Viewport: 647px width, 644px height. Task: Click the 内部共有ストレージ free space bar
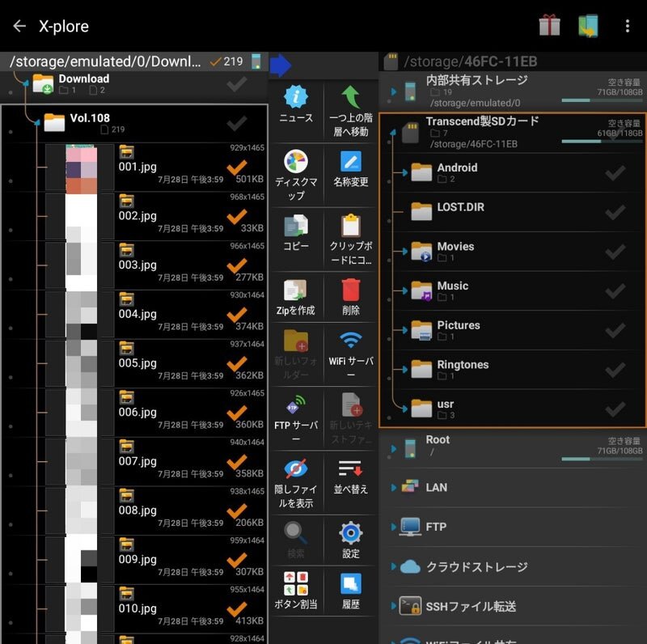coord(602,100)
